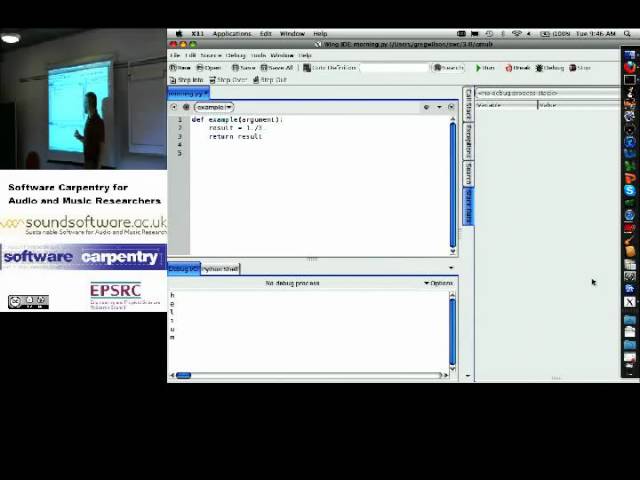Screen dimensions: 640x480
Task: Click the Stop debugging button
Action: 580,68
